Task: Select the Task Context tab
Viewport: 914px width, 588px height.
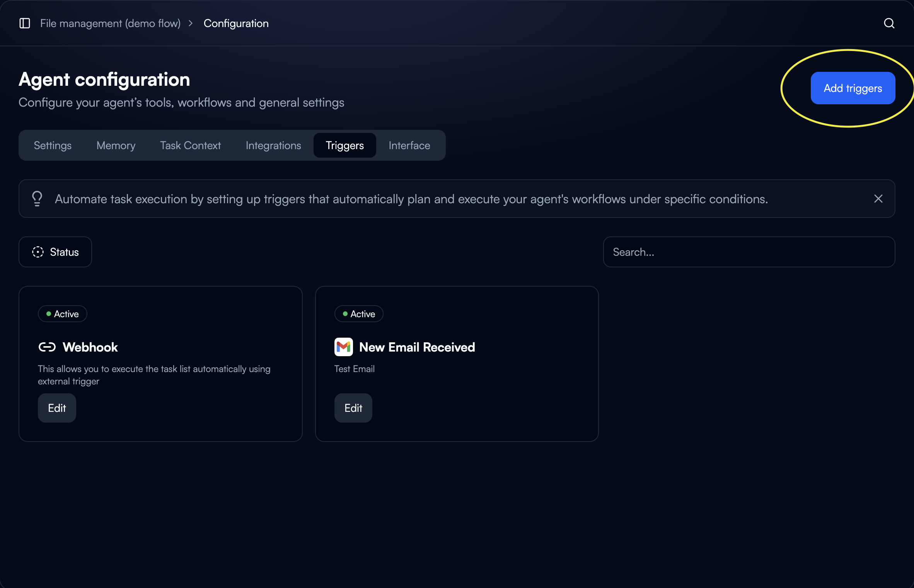Action: (190, 145)
